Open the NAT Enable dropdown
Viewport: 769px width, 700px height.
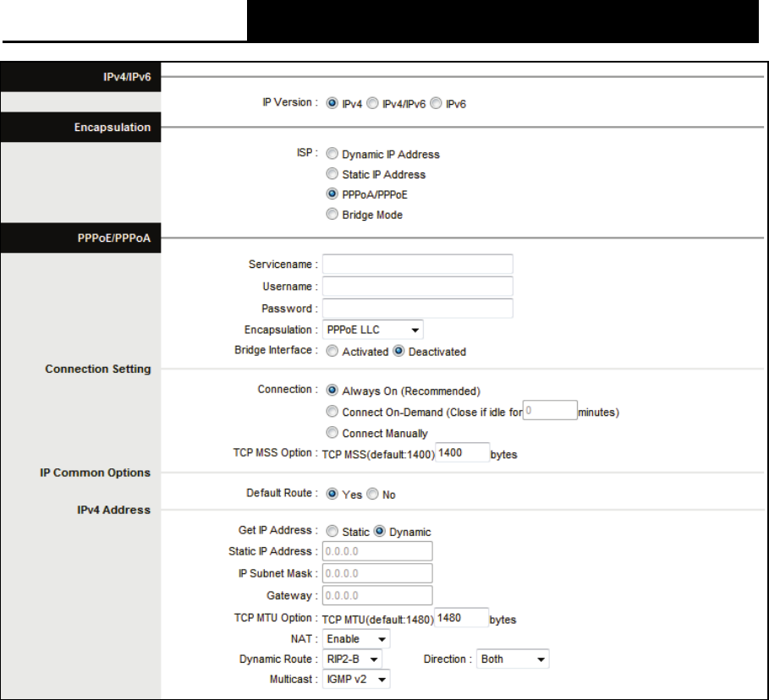pos(356,639)
